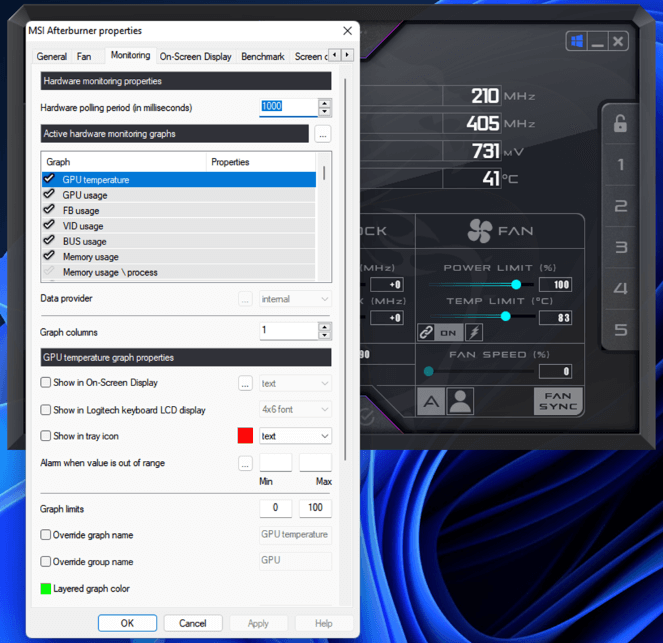Select profile slot 2 in Afterburner
Screen dimensions: 663x643
coord(620,206)
